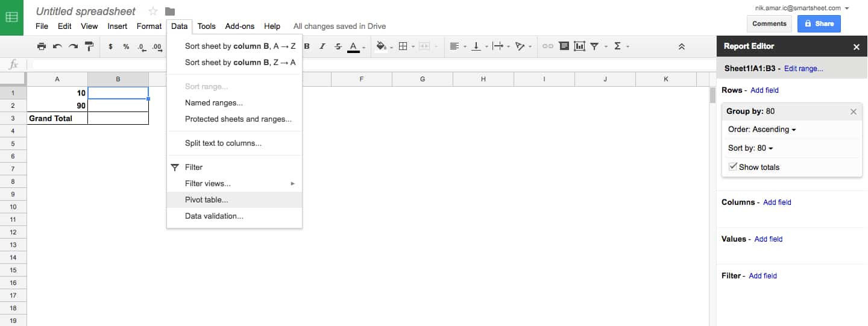Select the paint format tool
868x326 pixels.
pos(89,46)
